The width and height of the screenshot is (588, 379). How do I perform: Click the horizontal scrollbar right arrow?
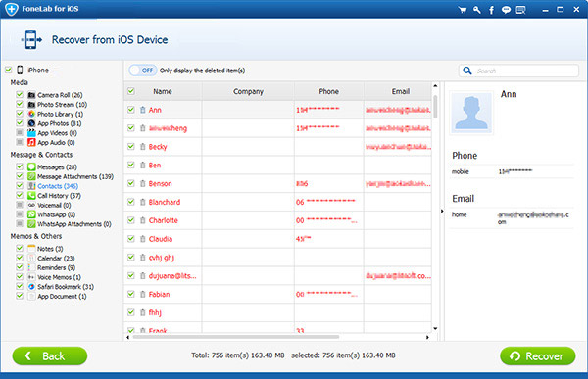(x=427, y=338)
